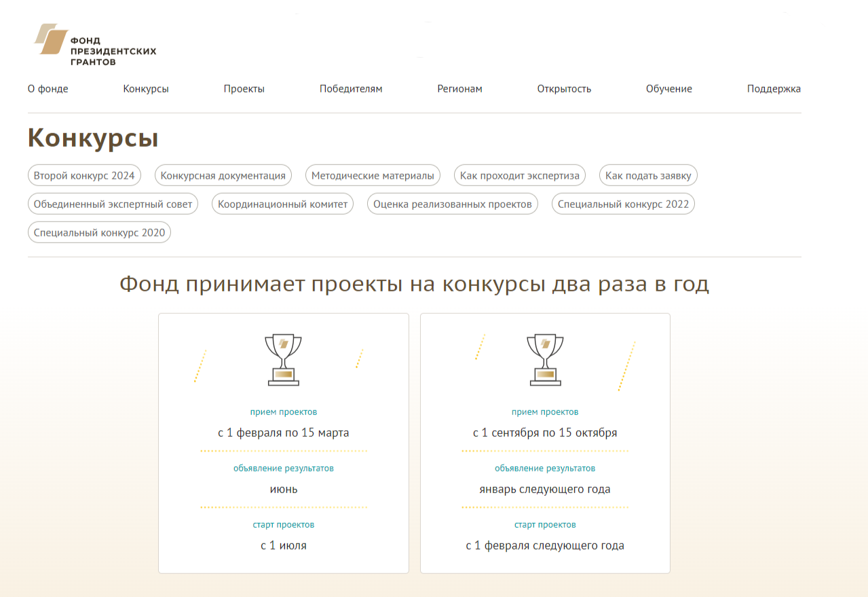Viewport: 868px width, 597px height.
Task: Select the Методические материалы tag
Action: pyautogui.click(x=373, y=176)
